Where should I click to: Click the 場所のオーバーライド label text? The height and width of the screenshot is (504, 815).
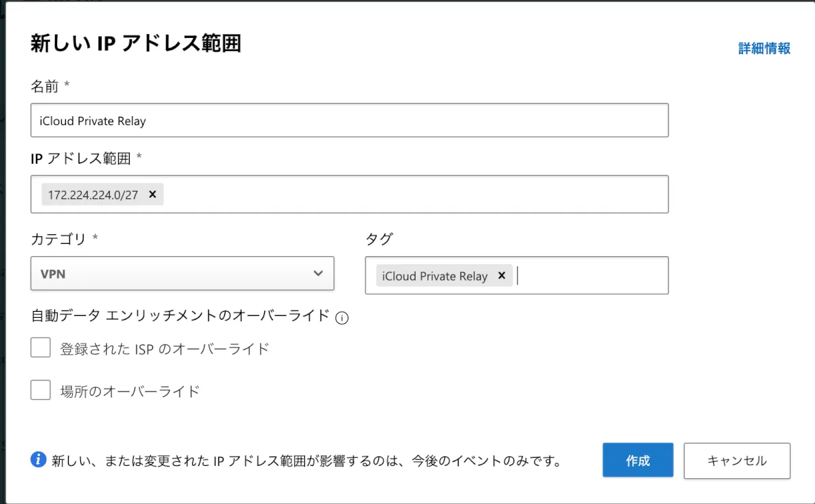130,391
